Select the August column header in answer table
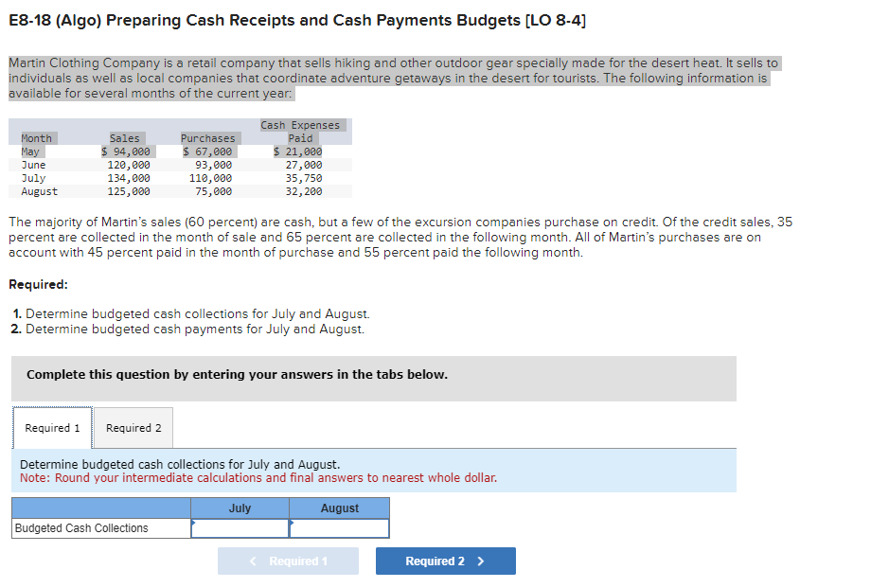The image size is (889, 588). pyautogui.click(x=340, y=508)
